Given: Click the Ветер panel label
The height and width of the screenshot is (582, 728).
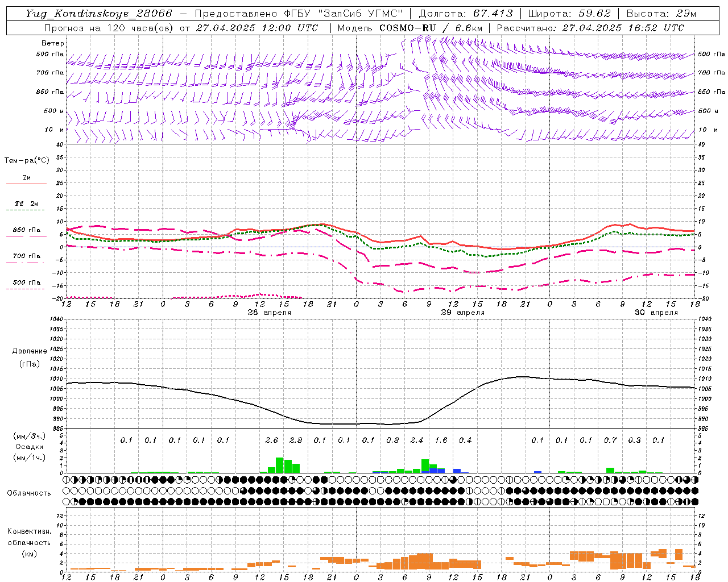Looking at the screenshot, I should coord(53,43).
